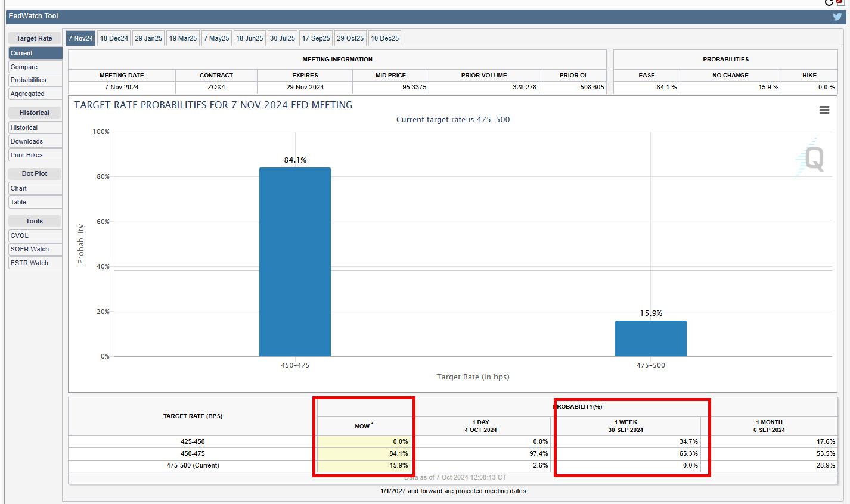Click the EASE 84.1 % value

tap(666, 87)
